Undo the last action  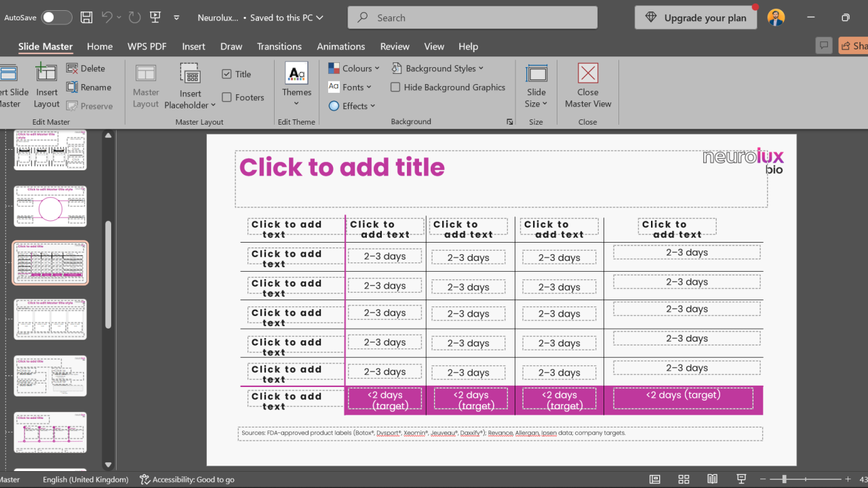click(106, 18)
